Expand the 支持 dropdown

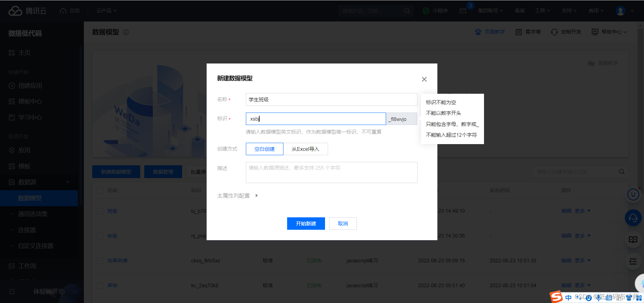pos(569,11)
